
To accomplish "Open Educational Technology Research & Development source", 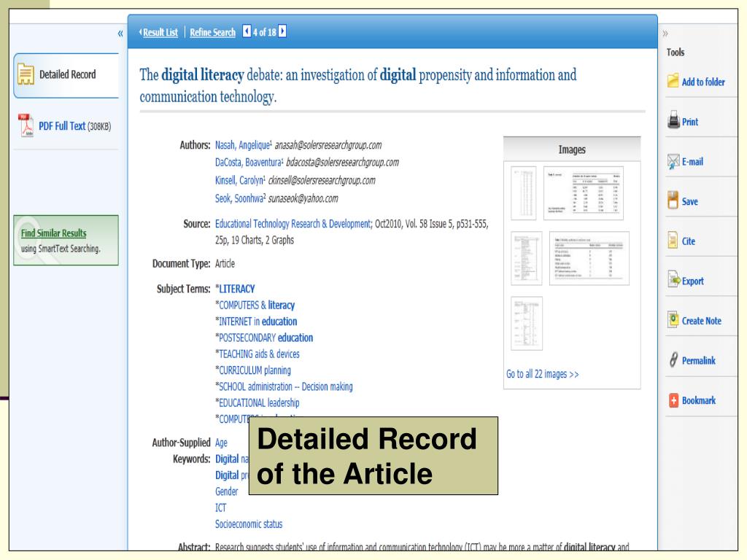I will pyautogui.click(x=293, y=224).
